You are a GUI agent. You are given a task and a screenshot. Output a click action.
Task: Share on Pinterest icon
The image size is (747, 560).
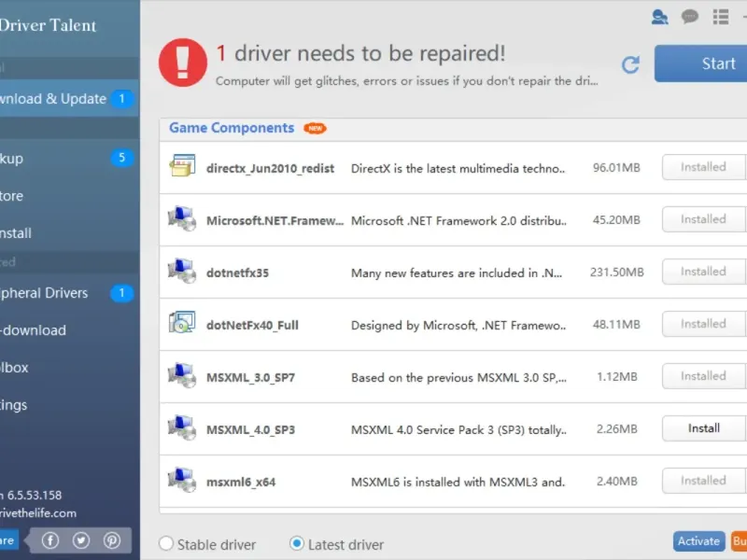click(x=112, y=540)
